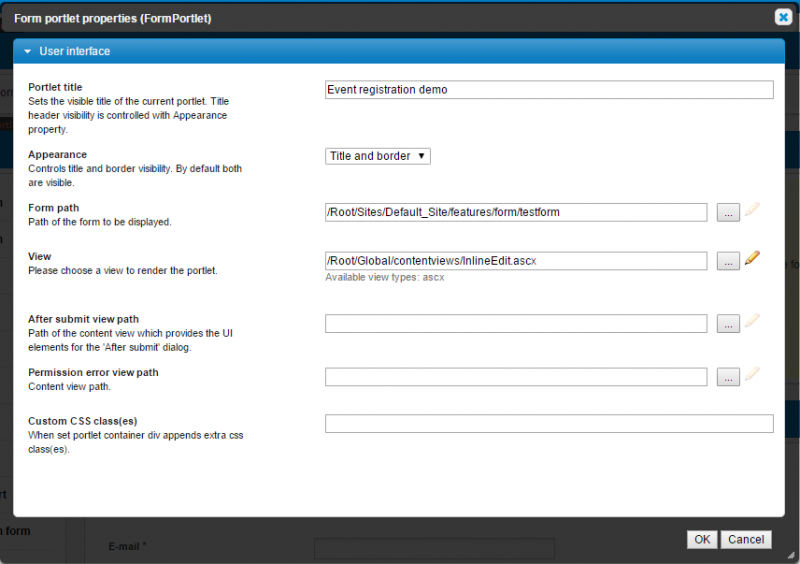Click the 'Custom CSS class(es)' label
This screenshot has width=800, height=564.
pyautogui.click(x=83, y=421)
